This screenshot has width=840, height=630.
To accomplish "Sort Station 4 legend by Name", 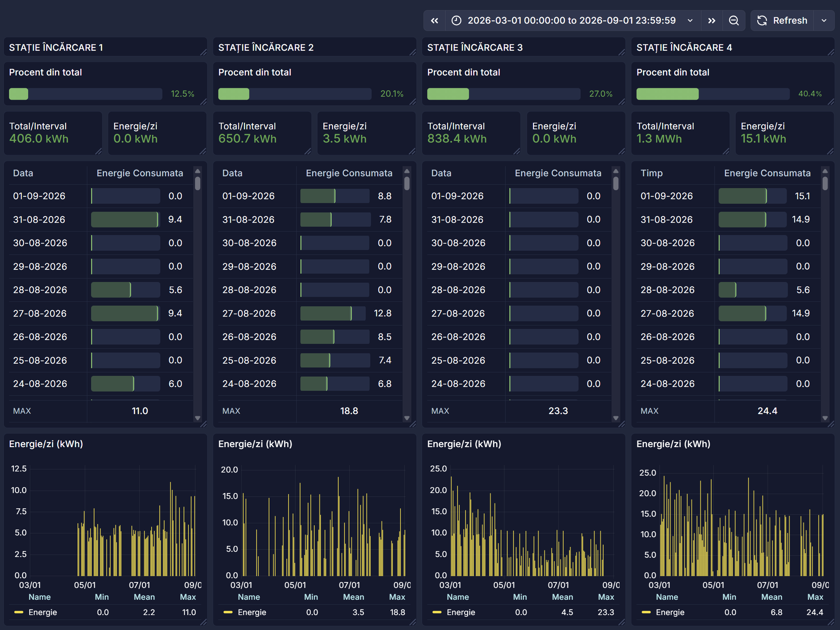I will pyautogui.click(x=667, y=597).
